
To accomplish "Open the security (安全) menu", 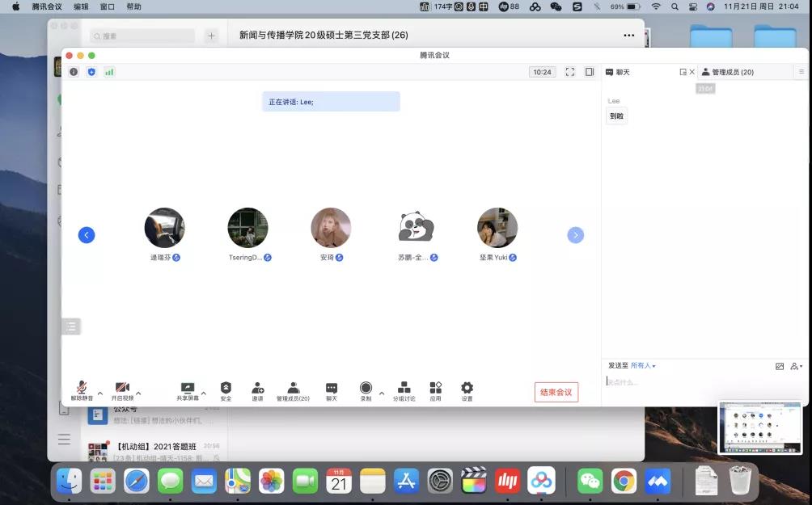I will pos(226,390).
